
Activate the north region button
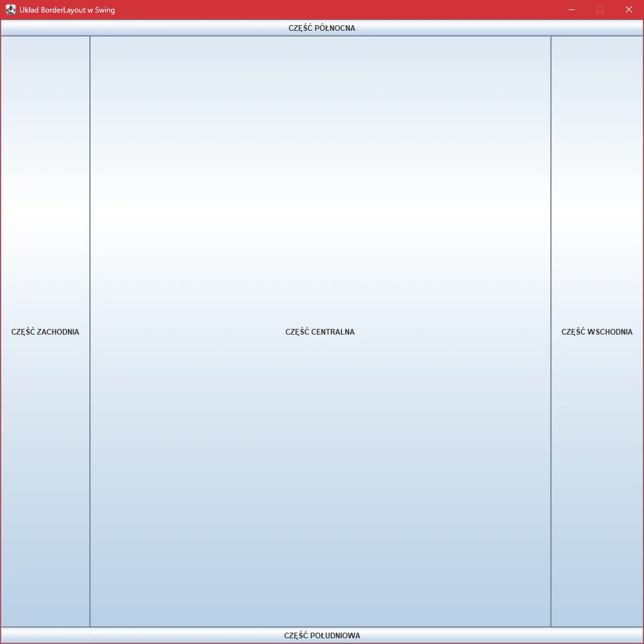coord(322,28)
